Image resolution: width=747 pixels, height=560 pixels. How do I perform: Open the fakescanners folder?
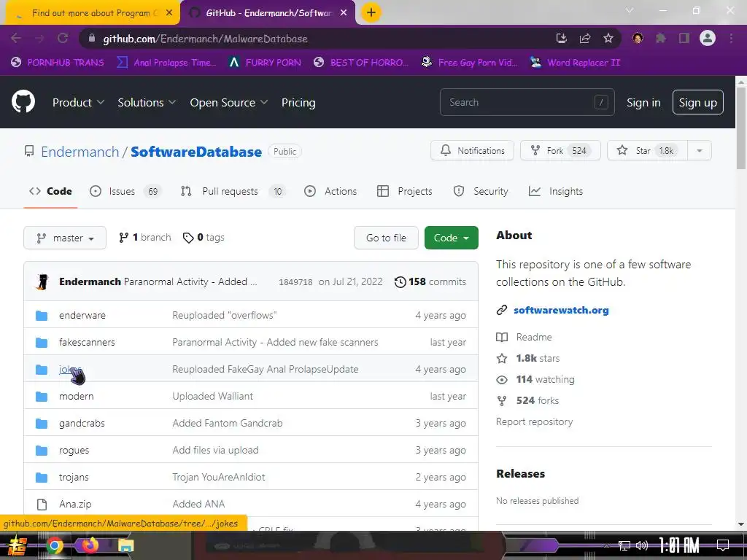[87, 342]
